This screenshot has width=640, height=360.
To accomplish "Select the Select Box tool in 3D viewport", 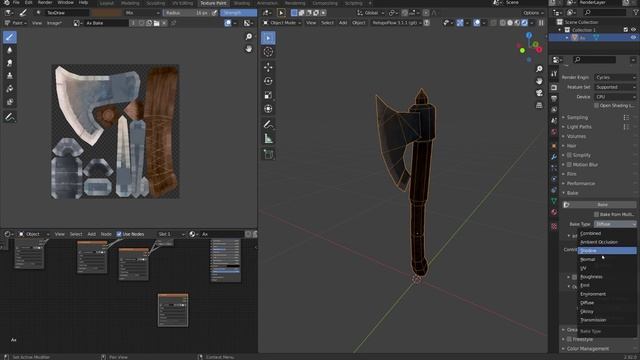I will pos(268,38).
